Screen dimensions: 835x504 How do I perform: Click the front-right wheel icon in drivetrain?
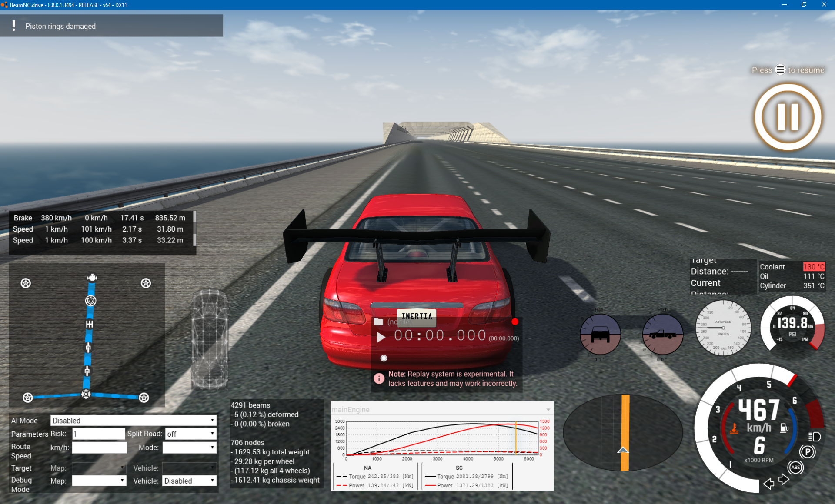(x=146, y=283)
